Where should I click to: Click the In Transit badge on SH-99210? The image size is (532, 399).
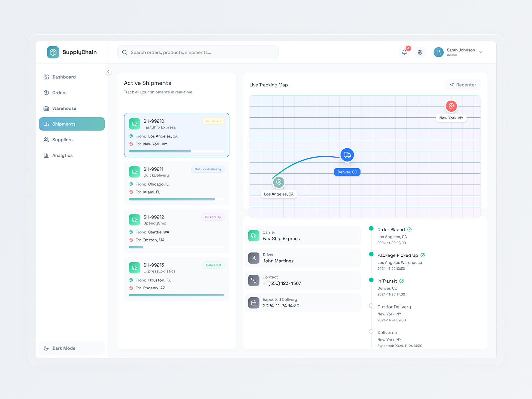click(x=213, y=121)
